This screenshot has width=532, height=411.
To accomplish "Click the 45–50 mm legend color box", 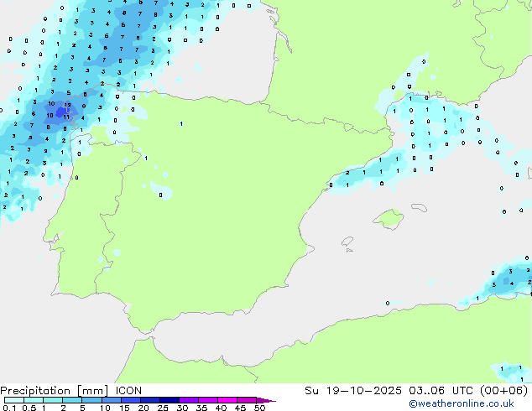I will point(247,400).
